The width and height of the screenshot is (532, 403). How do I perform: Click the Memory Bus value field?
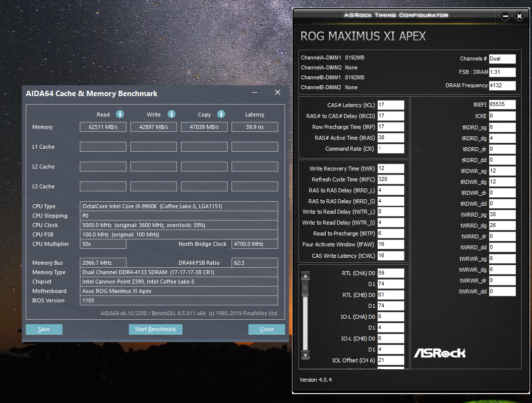103,263
